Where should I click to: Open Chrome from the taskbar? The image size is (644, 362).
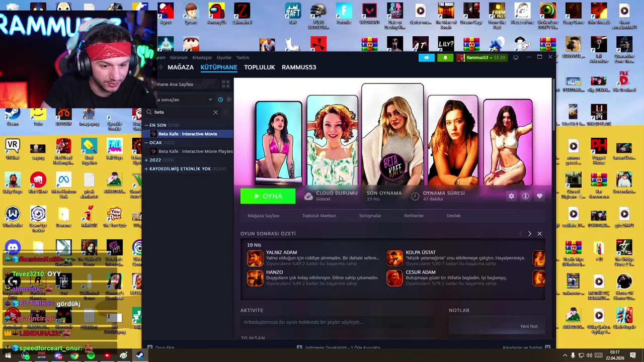pyautogui.click(x=74, y=356)
